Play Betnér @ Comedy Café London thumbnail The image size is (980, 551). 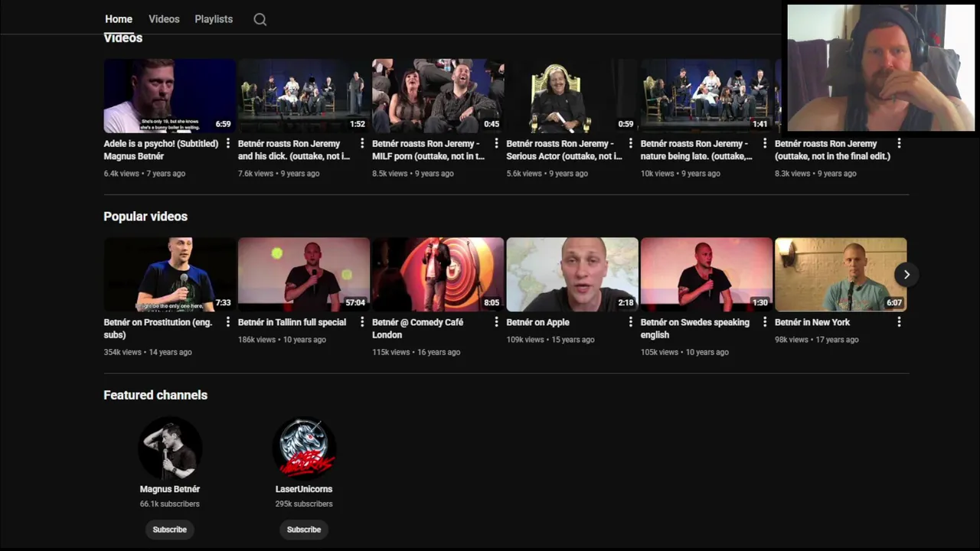(438, 275)
